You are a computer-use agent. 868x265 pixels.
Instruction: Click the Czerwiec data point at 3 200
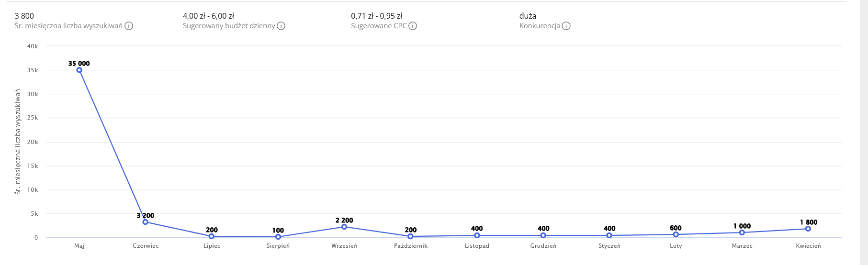pos(146,222)
